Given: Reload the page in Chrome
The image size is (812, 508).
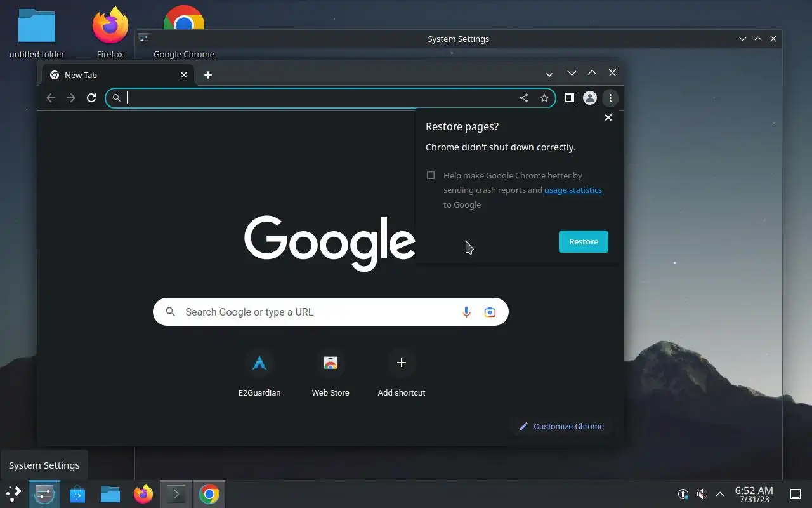Looking at the screenshot, I should (91, 98).
